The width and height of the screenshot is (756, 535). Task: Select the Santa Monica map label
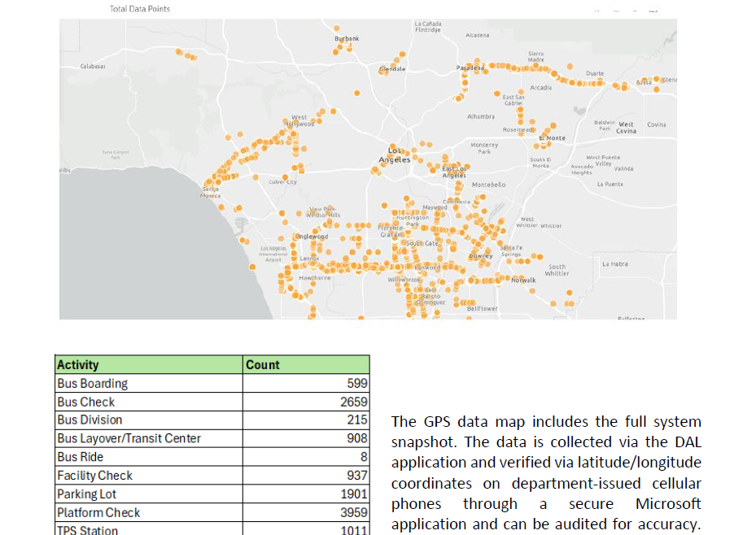point(210,192)
